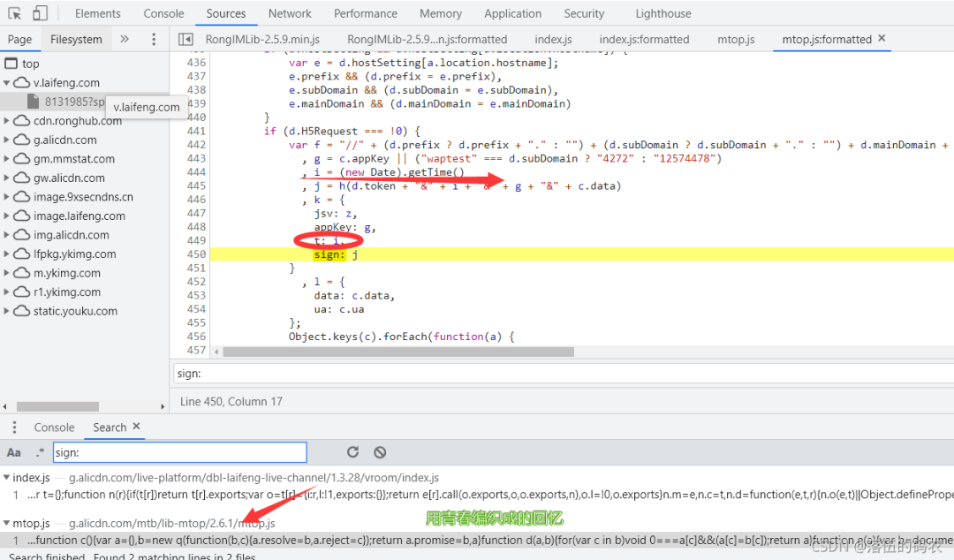Image resolution: width=954 pixels, height=560 pixels.
Task: Select the drawer Search tab
Action: coord(110,428)
